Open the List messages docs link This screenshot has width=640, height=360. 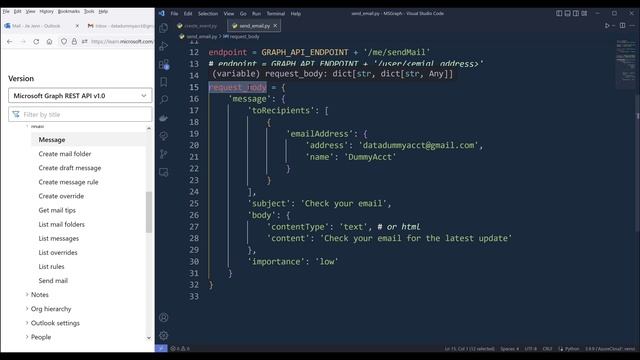59,238
